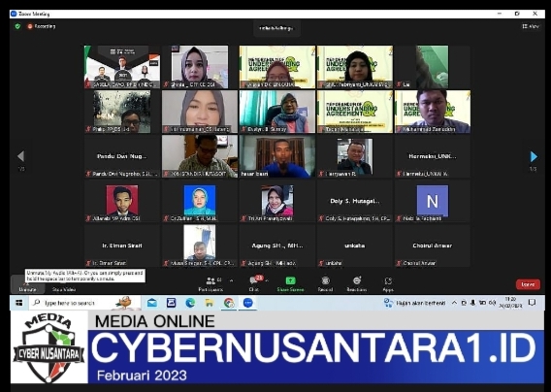The image size is (551, 392).
Task: Open Chrome from the Windows taskbar
Action: 229,303
